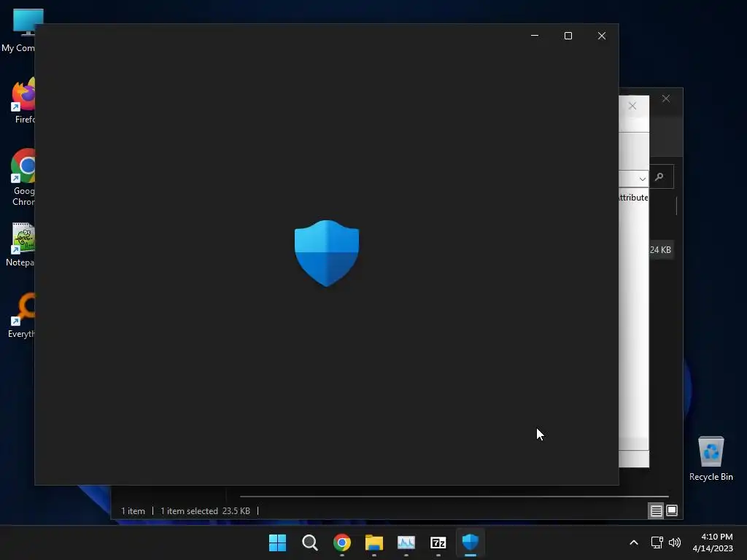Click the '1 item' status bar text
The width and height of the screenshot is (747, 560).
coord(133,511)
